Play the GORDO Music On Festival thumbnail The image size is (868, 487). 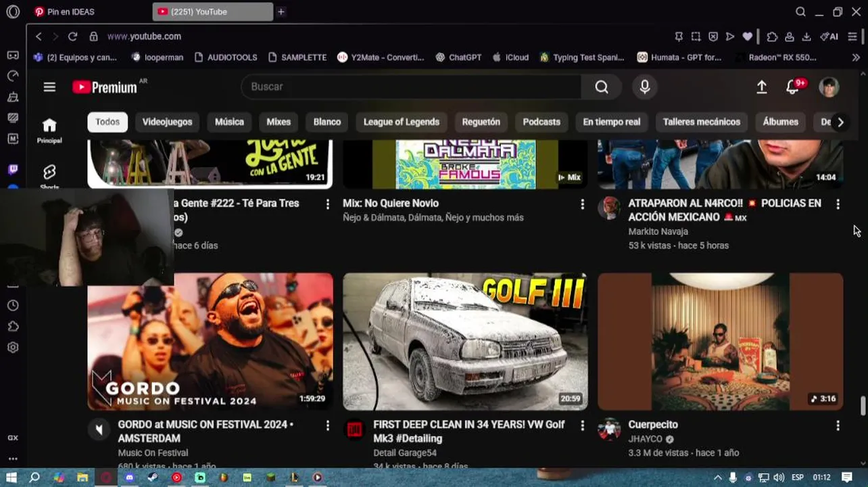point(210,342)
